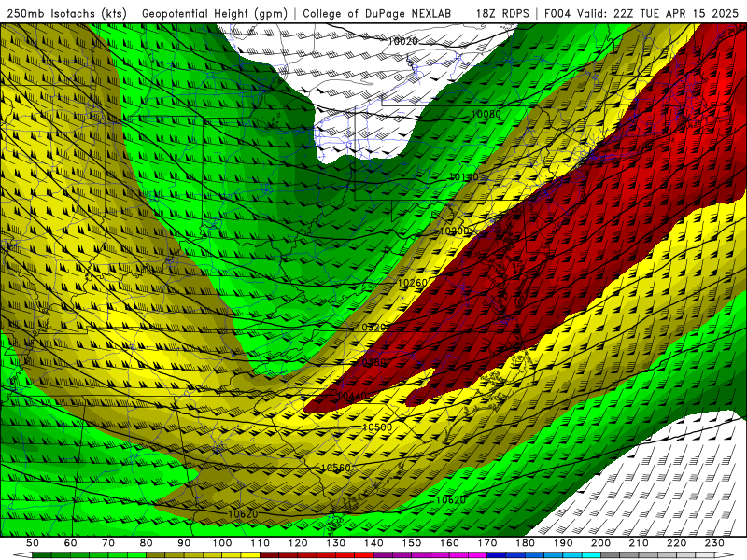The height and width of the screenshot is (560, 747).
Task: Click the 200 legend value
Action: pyautogui.click(x=600, y=543)
